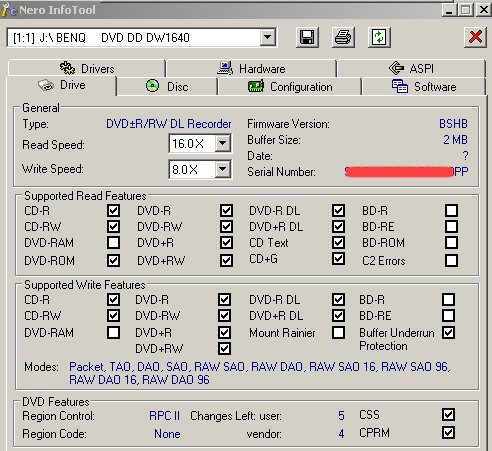
Task: Toggle DVD-ROM read feature checkbox
Action: click(113, 260)
